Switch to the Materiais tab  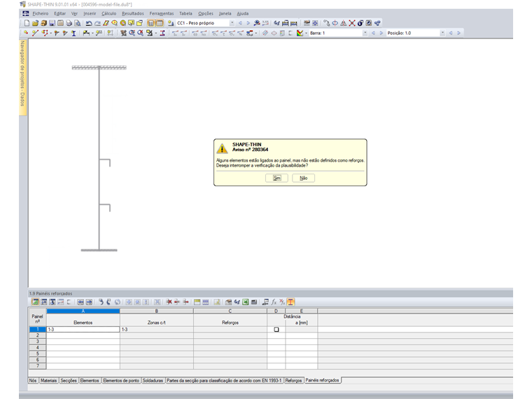(x=48, y=381)
